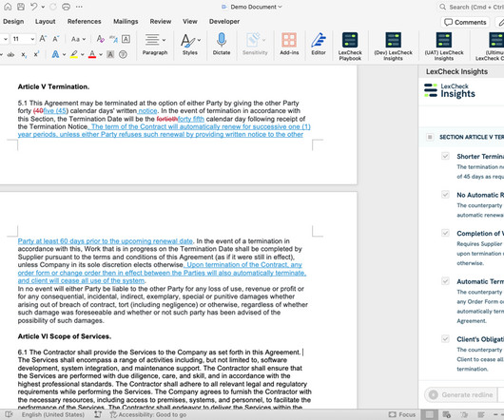Open the Review tab

pyautogui.click(x=161, y=22)
